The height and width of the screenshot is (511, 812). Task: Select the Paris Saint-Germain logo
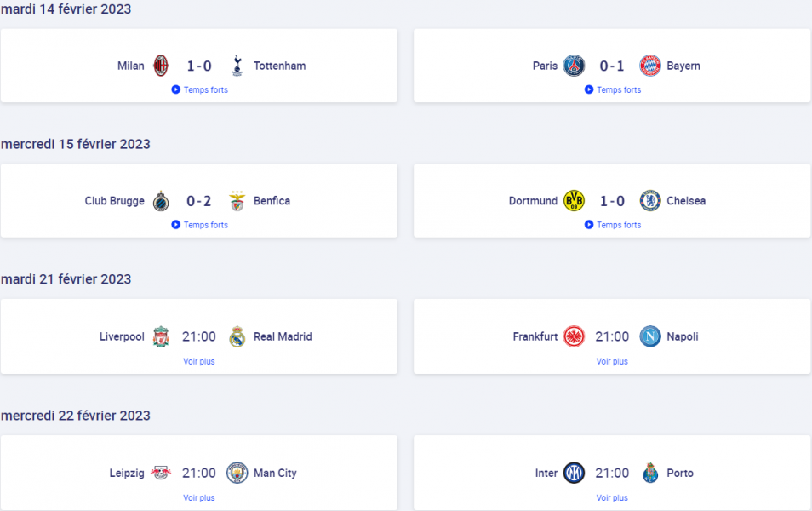point(574,66)
